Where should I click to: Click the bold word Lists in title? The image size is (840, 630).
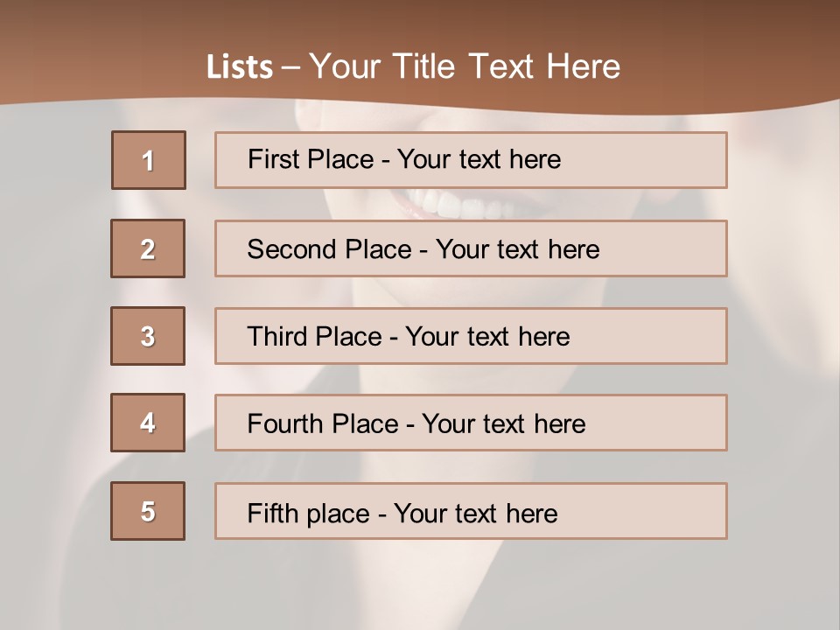pyautogui.click(x=240, y=66)
